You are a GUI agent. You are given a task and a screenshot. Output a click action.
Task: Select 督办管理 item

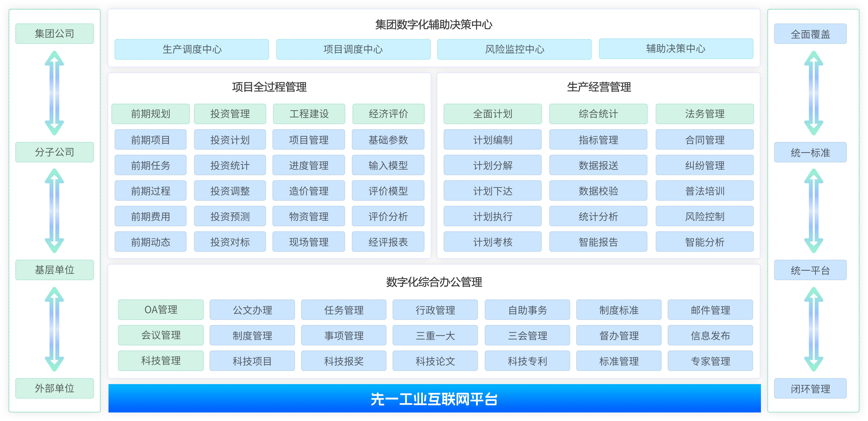coord(619,335)
